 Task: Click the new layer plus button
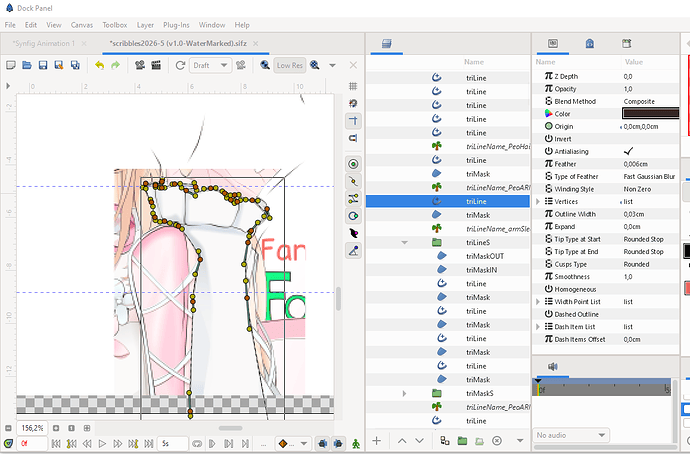tap(377, 440)
